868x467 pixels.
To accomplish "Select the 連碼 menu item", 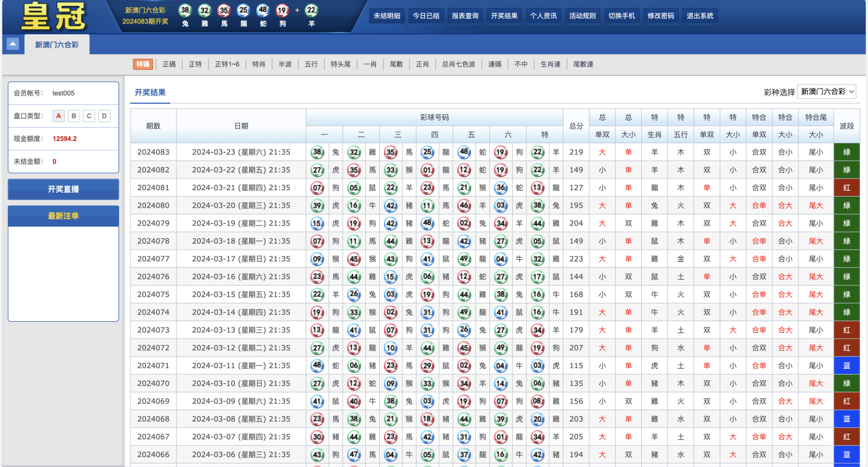I will (x=495, y=64).
